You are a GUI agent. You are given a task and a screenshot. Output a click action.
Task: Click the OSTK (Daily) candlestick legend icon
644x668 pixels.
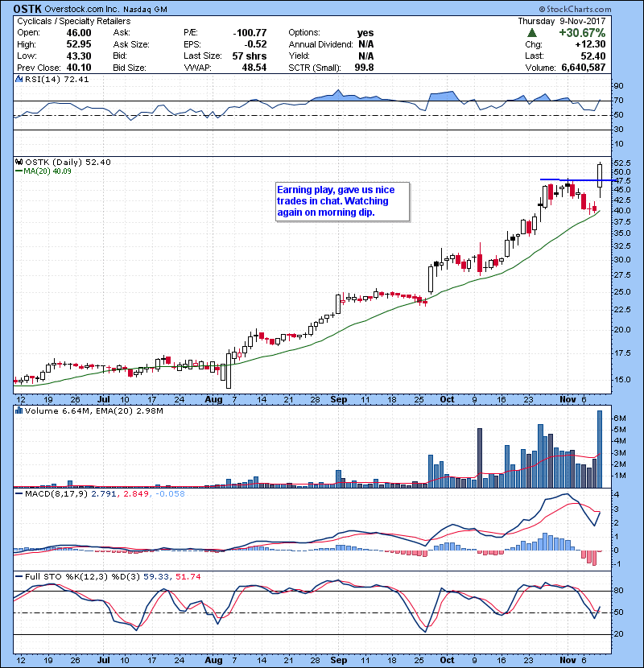point(19,162)
